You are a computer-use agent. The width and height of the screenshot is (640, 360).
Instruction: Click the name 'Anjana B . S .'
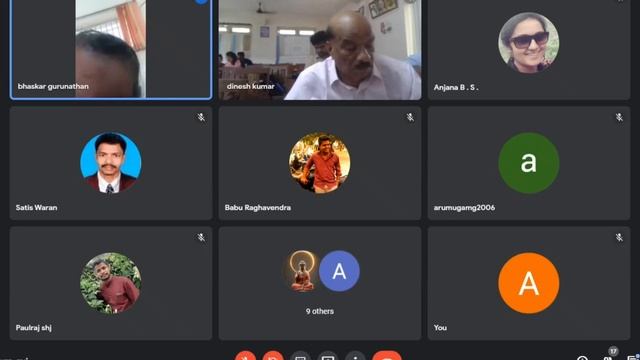pos(456,87)
